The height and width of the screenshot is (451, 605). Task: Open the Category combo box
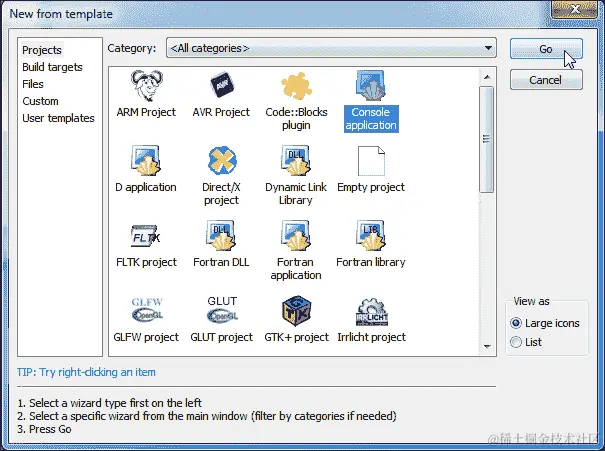[x=331, y=48]
